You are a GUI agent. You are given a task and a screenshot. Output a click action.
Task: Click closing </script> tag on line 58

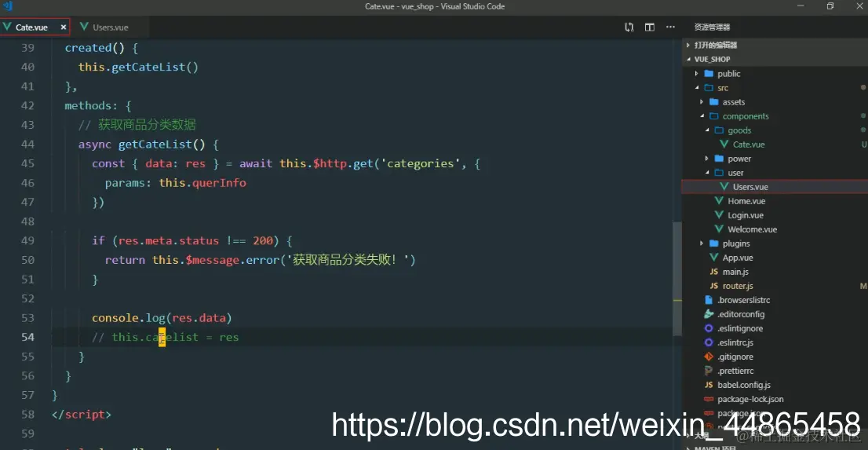click(82, 415)
